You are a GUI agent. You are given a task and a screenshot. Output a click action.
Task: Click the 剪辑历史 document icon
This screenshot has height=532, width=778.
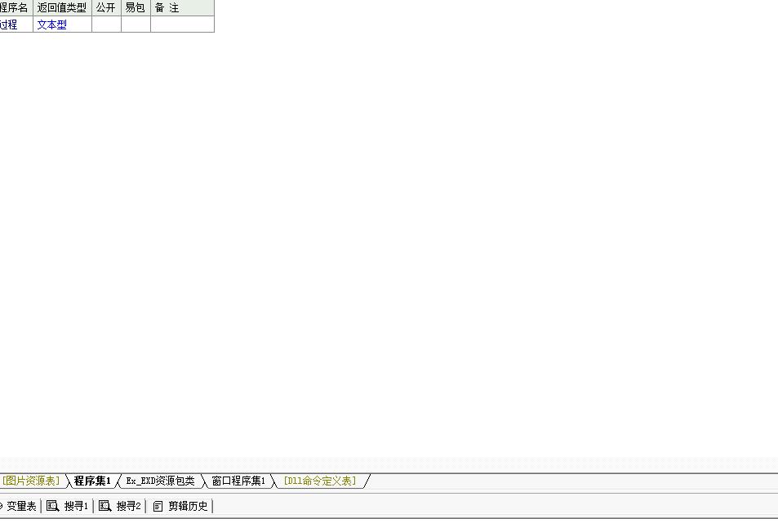point(158,506)
